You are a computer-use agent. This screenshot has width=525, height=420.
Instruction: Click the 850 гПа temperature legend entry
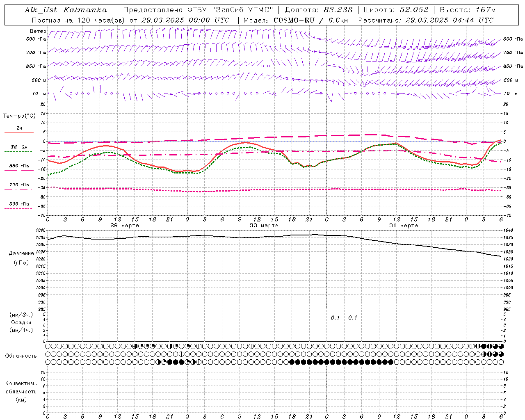click(x=19, y=166)
